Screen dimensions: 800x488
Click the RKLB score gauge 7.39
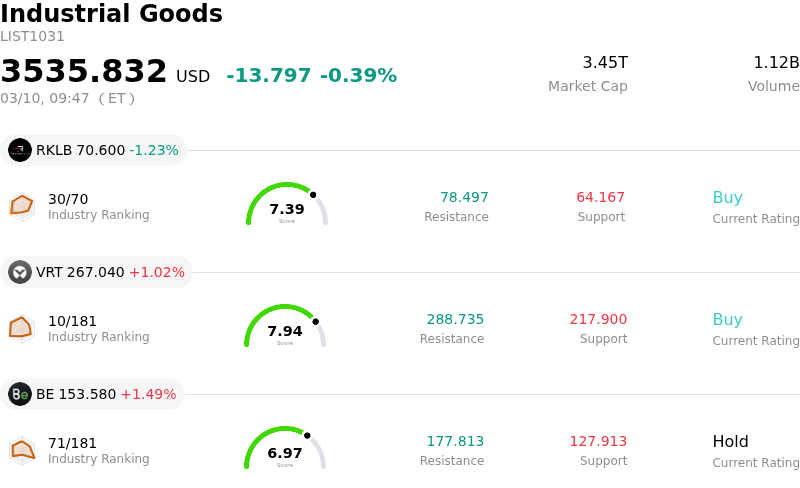pos(287,206)
